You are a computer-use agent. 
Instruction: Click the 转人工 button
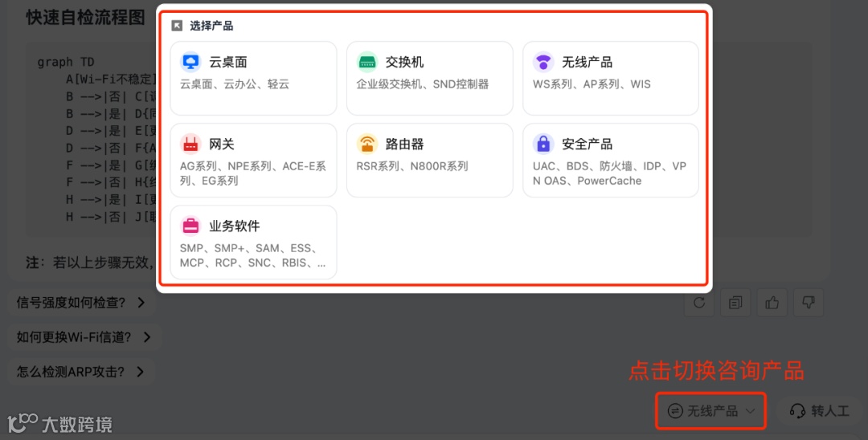819,411
